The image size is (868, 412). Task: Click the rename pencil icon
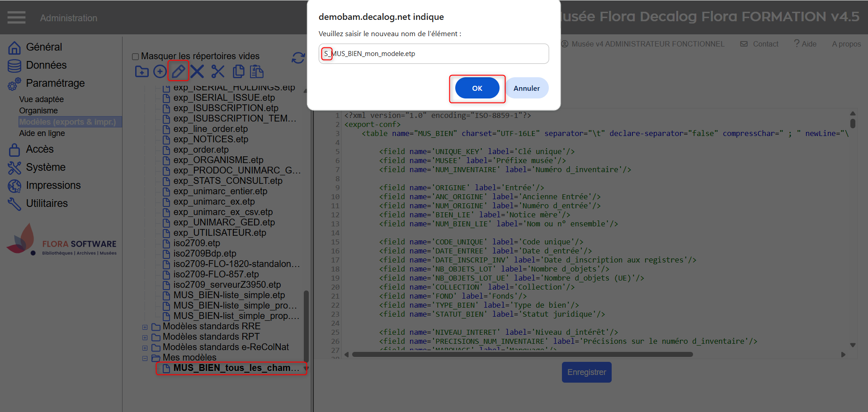coord(178,71)
